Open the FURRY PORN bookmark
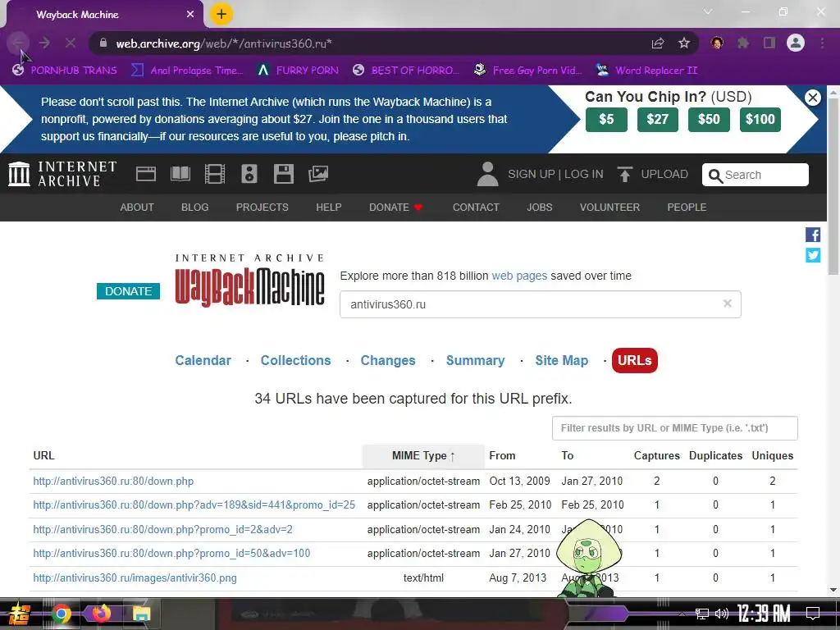 coord(298,71)
